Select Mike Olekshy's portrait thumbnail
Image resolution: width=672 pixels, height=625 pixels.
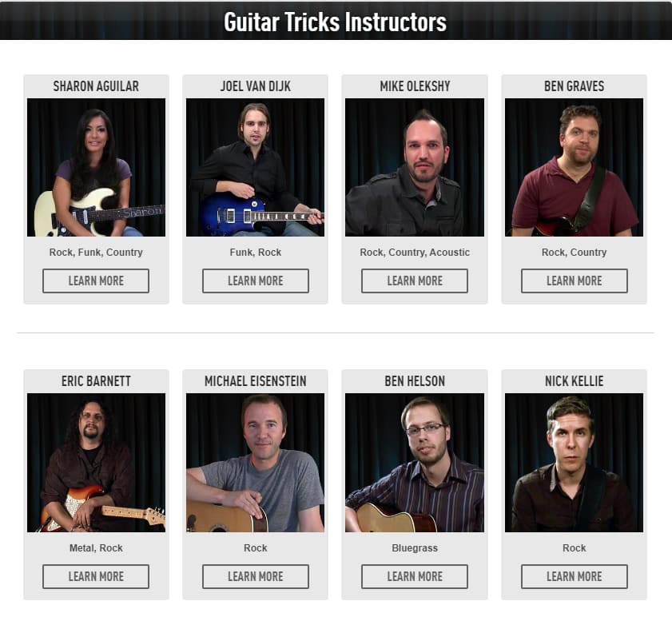point(415,167)
